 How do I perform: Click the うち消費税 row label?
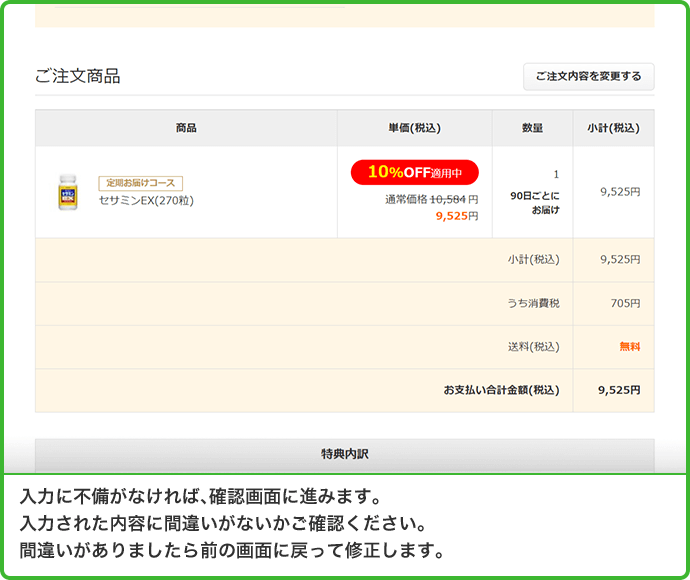pos(534,303)
